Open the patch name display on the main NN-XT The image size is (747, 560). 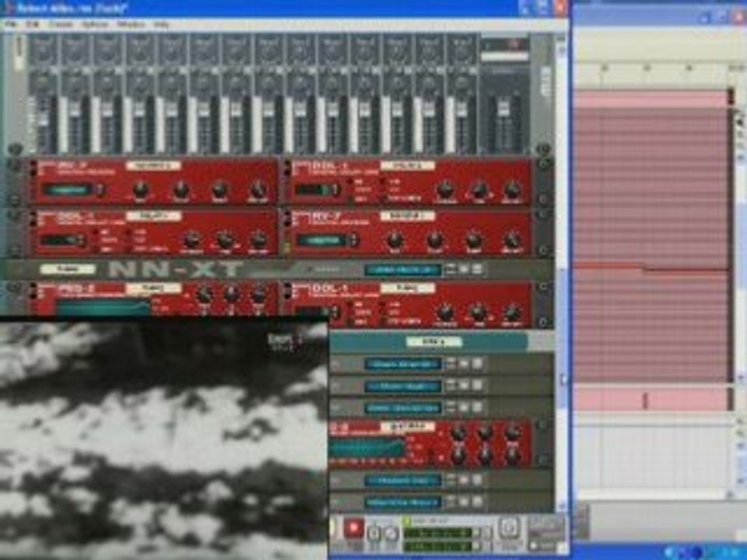pyautogui.click(x=403, y=270)
